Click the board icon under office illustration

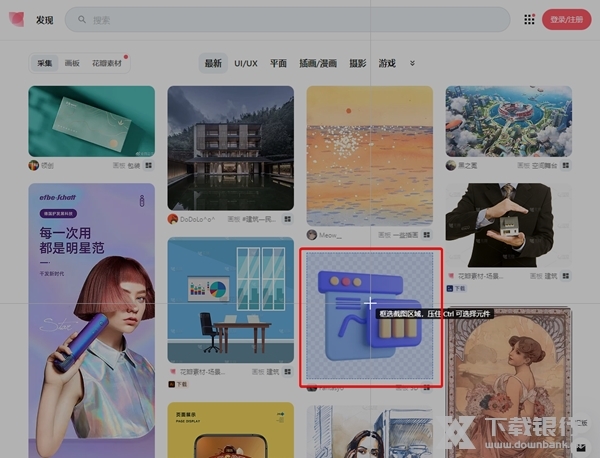[287, 372]
